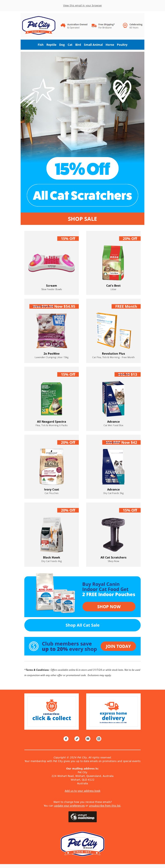Click the orange SHOP SALE banner button

82,219
